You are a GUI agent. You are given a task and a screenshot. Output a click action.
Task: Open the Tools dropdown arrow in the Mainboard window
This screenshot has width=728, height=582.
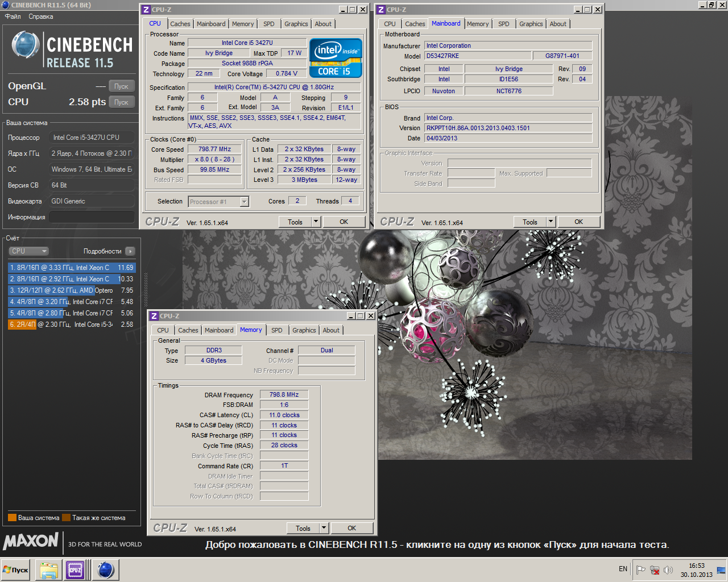point(551,222)
